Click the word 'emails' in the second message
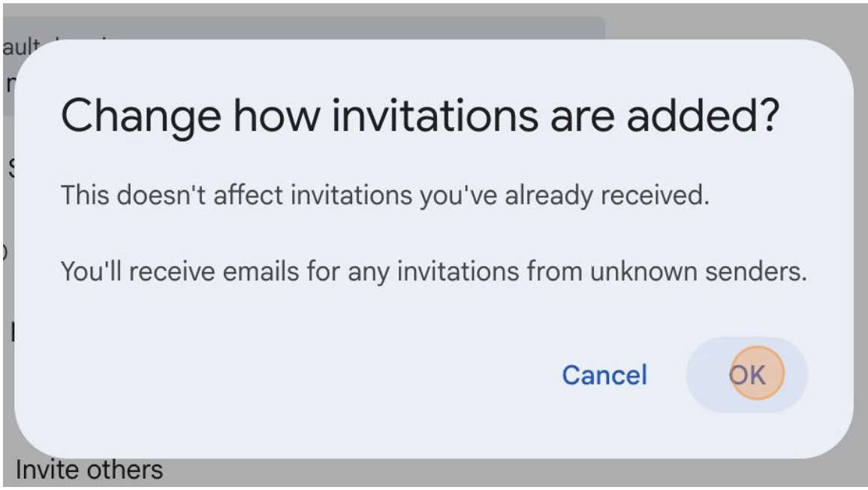This screenshot has height=490, width=868. pos(300,271)
